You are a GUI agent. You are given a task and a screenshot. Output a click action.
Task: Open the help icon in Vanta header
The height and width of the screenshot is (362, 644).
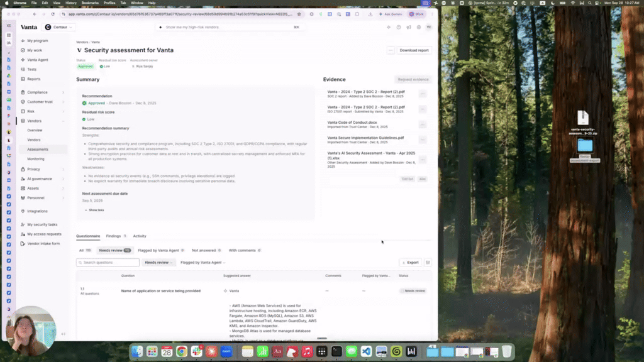click(398, 27)
